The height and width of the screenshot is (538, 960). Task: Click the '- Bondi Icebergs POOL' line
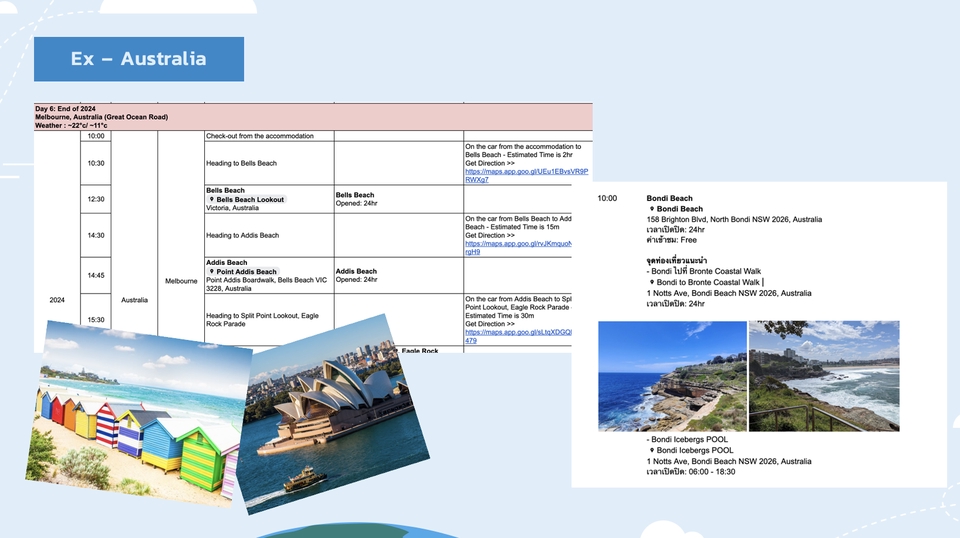pos(687,439)
